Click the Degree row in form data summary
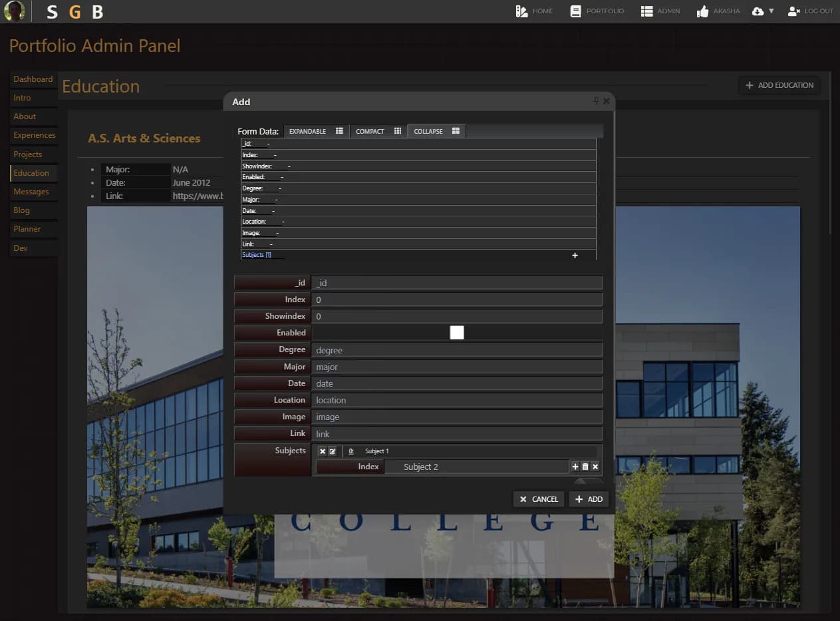The image size is (840, 621). [x=418, y=188]
